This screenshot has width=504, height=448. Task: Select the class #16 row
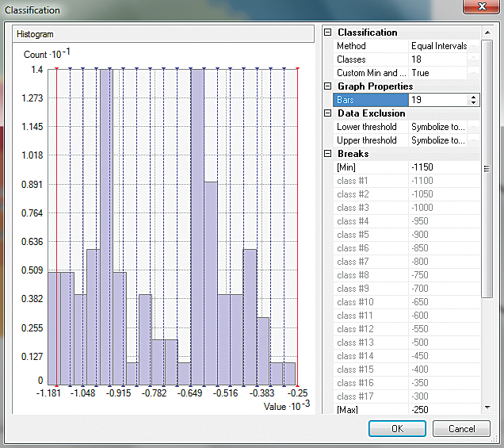tap(407, 383)
